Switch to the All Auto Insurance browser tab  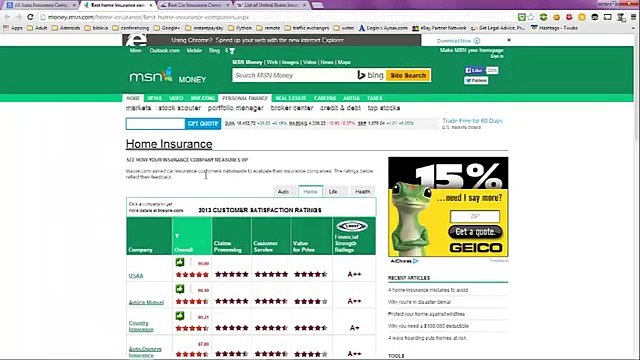coord(41,5)
